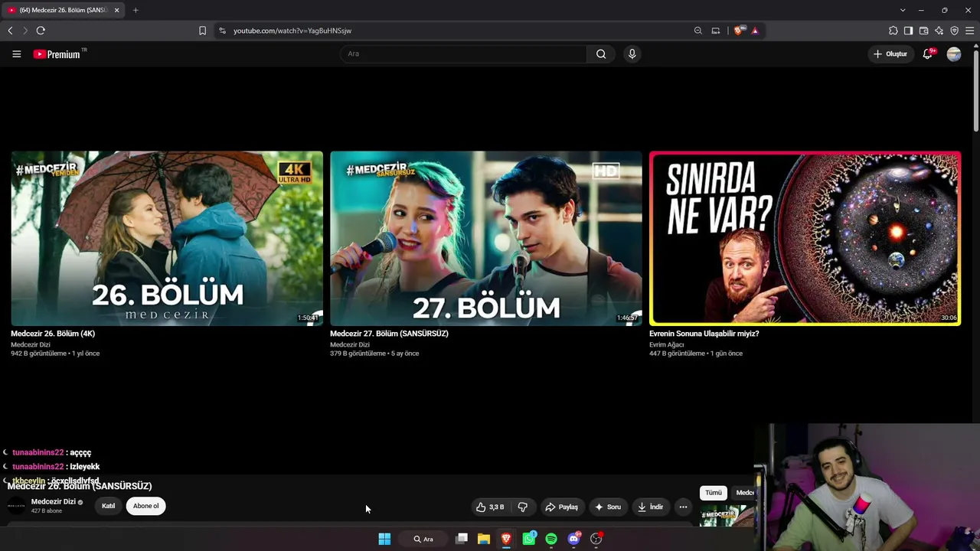Click the '427 B abone' subscriber count
This screenshot has width=980, height=551.
(47, 511)
